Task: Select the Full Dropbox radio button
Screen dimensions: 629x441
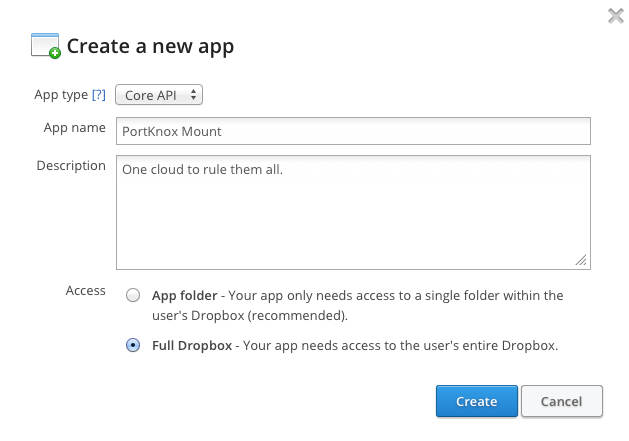Action: (x=133, y=345)
